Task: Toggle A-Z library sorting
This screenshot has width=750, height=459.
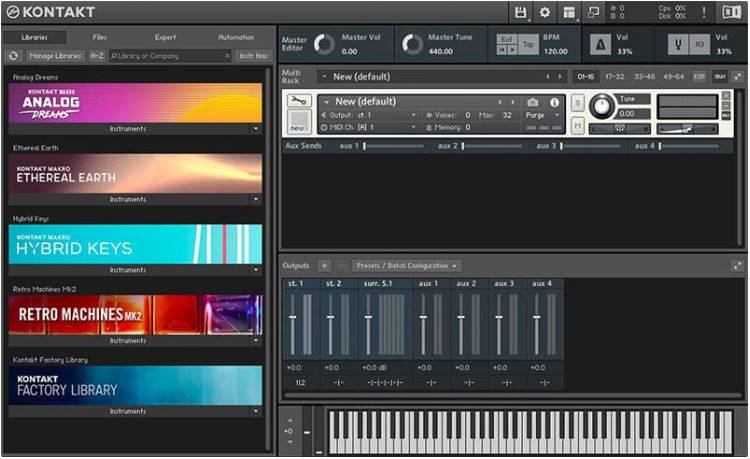Action: 97,56
